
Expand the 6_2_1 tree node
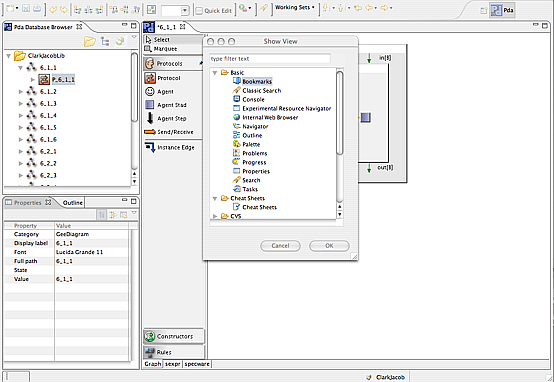[20, 152]
